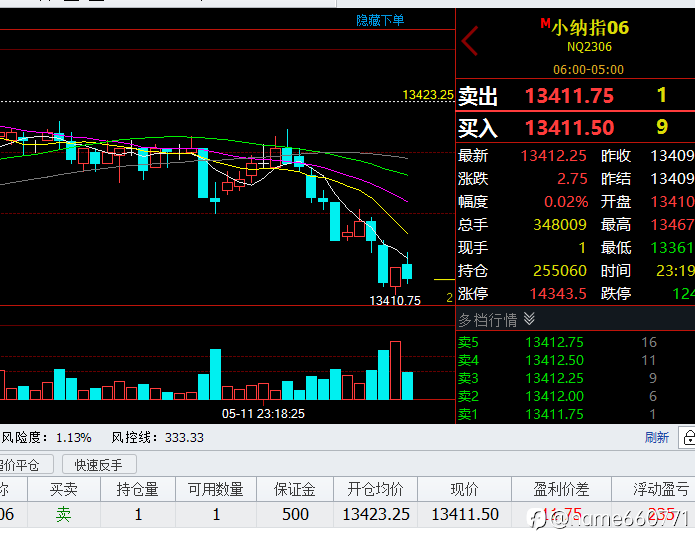Viewport: 695px width, 553px height.
Task: Select the 卖5 order book row
Action: tap(575, 342)
